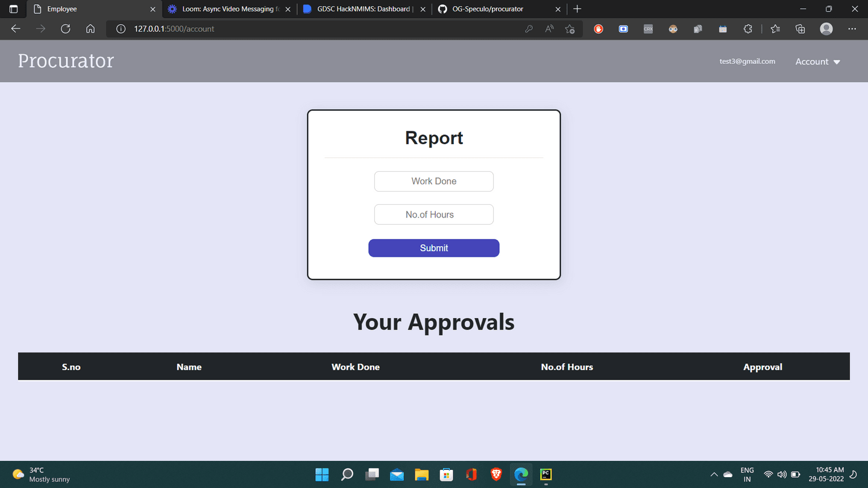Open ENG IN language switcher
The width and height of the screenshot is (868, 488).
(x=747, y=475)
